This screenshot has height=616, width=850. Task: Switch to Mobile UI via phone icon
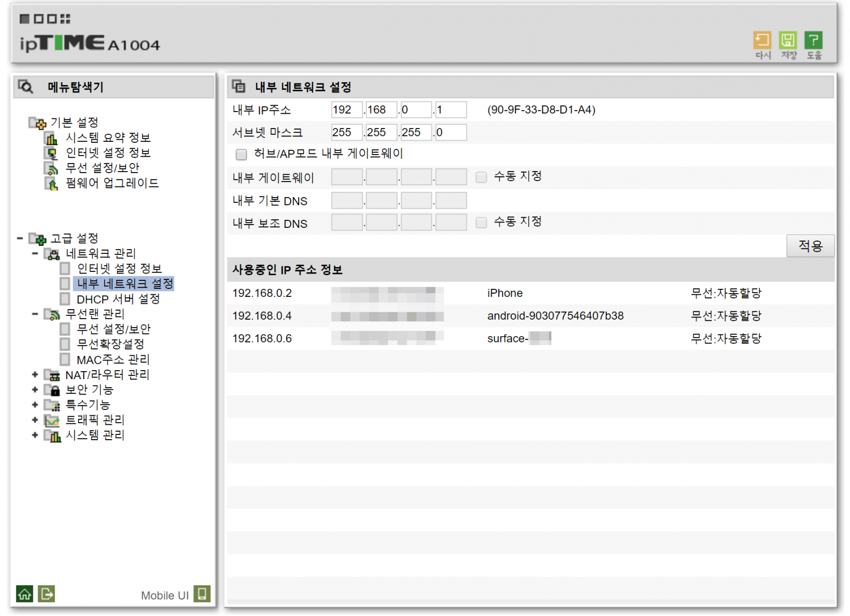(x=202, y=594)
